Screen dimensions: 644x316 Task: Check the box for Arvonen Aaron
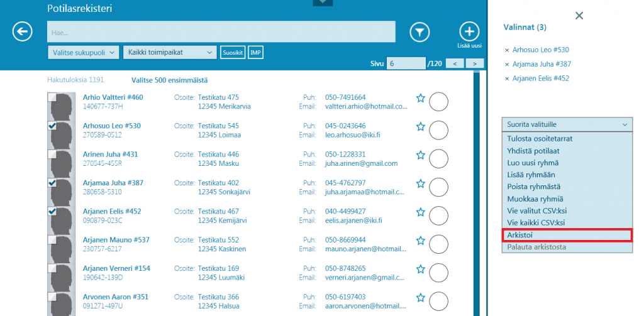click(52, 297)
